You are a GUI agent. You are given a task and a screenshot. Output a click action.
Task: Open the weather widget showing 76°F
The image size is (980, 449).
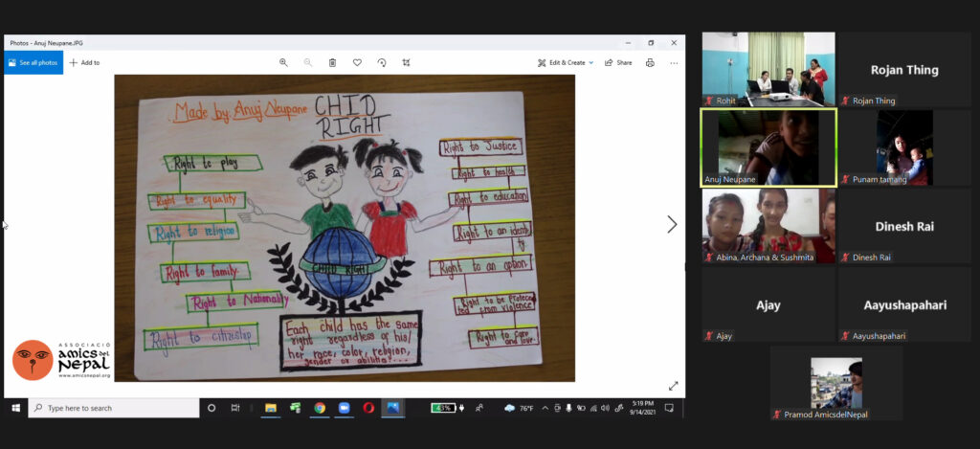(x=519, y=408)
